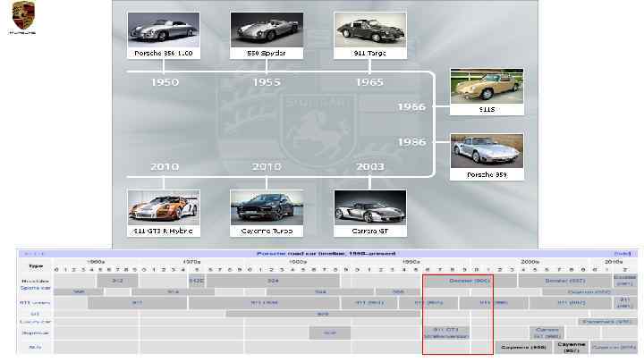Open the Cayenne (958) cell link
644x362 pixels.
614,347
